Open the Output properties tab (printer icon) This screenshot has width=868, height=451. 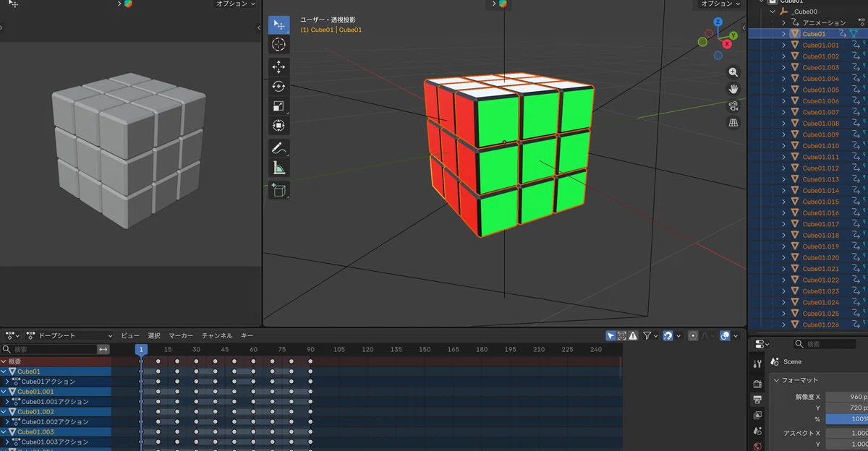pyautogui.click(x=757, y=399)
